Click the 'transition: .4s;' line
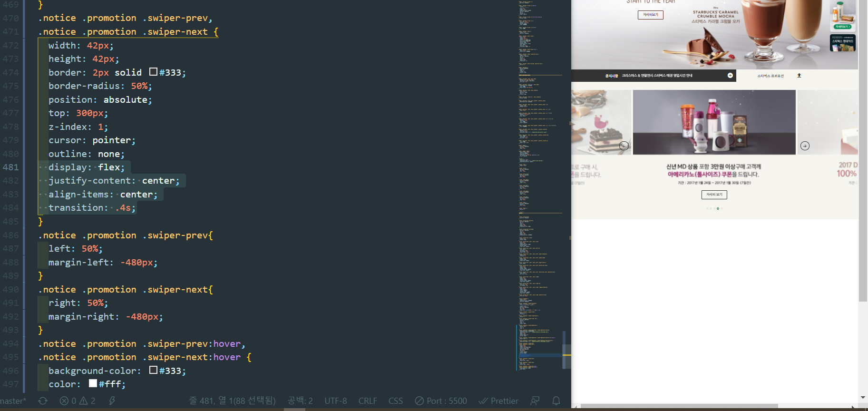Image resolution: width=868 pixels, height=411 pixels. 92,208
